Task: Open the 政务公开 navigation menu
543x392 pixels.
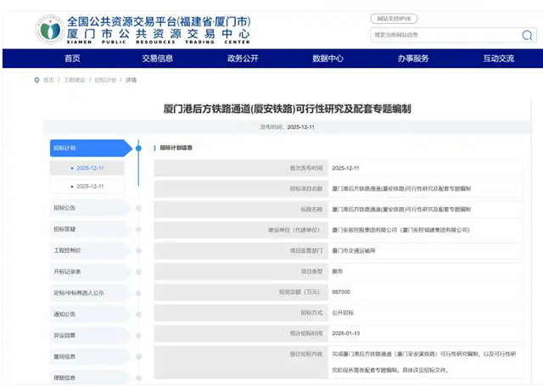Action: 243,59
